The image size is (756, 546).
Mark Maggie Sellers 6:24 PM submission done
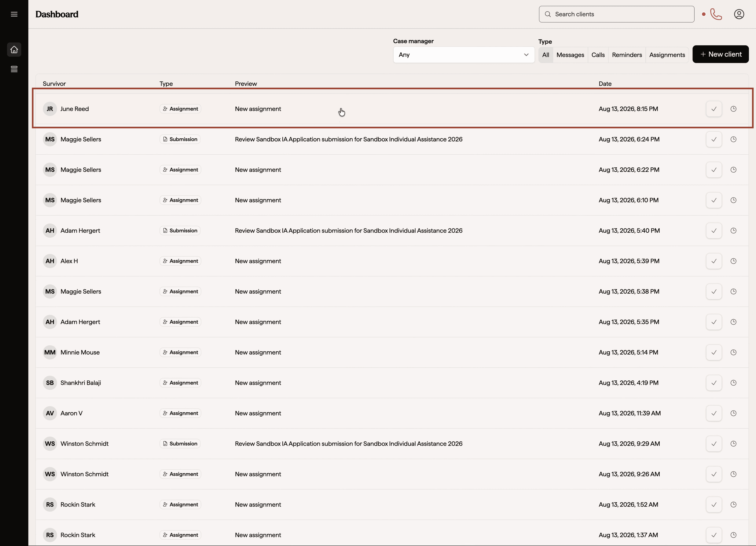(714, 139)
